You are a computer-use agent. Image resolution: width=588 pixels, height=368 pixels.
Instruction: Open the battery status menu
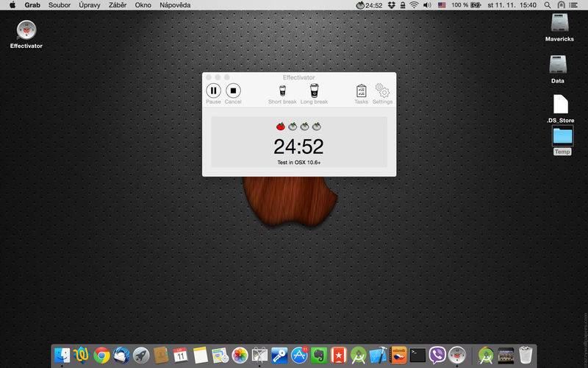466,5
